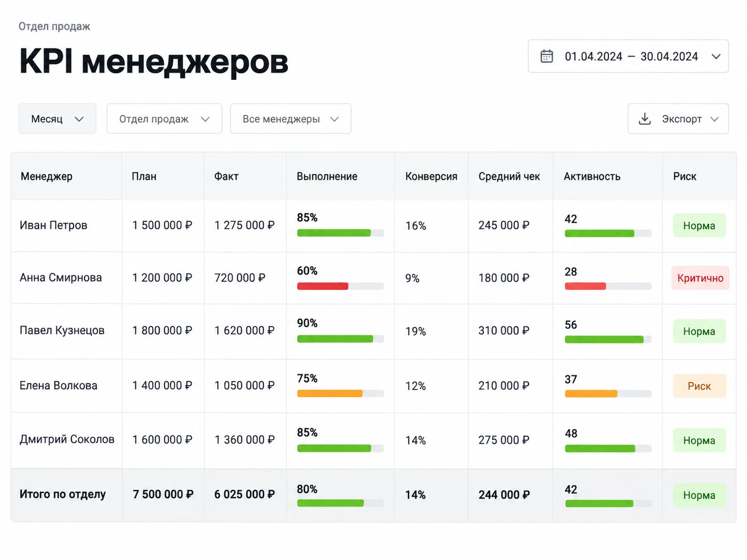Click Павел Кузнецов's Активность bar showing 56
Screen dimensions: 747x560
tap(608, 339)
